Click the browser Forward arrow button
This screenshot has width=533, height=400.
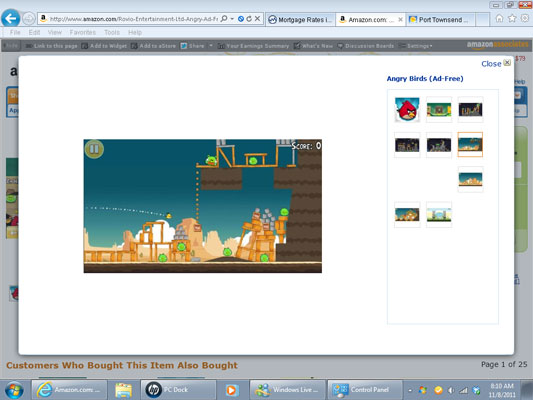[29, 19]
